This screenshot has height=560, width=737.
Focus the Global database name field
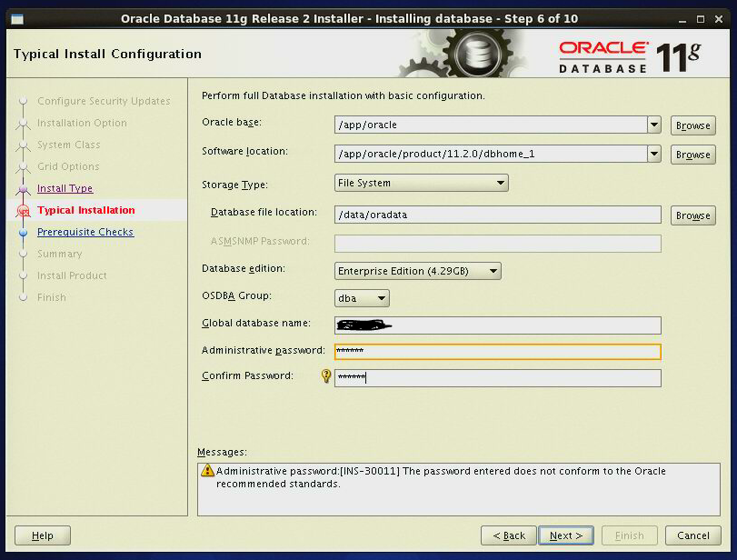point(498,325)
